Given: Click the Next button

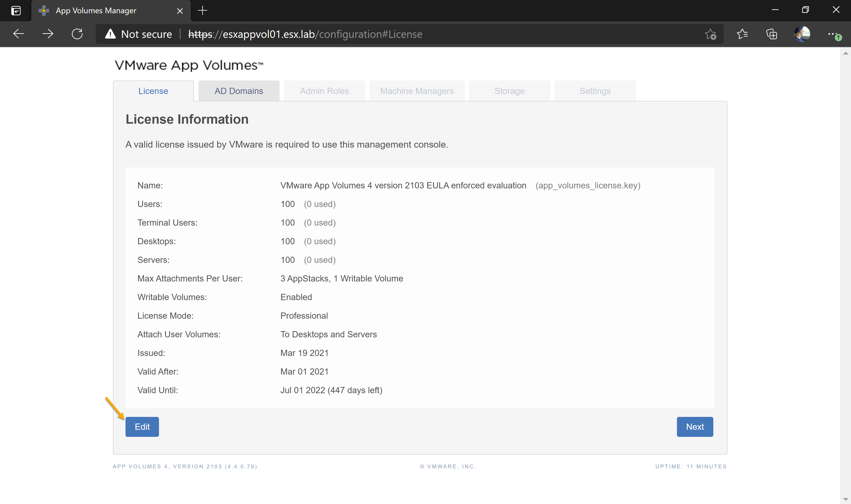Looking at the screenshot, I should point(695,427).
